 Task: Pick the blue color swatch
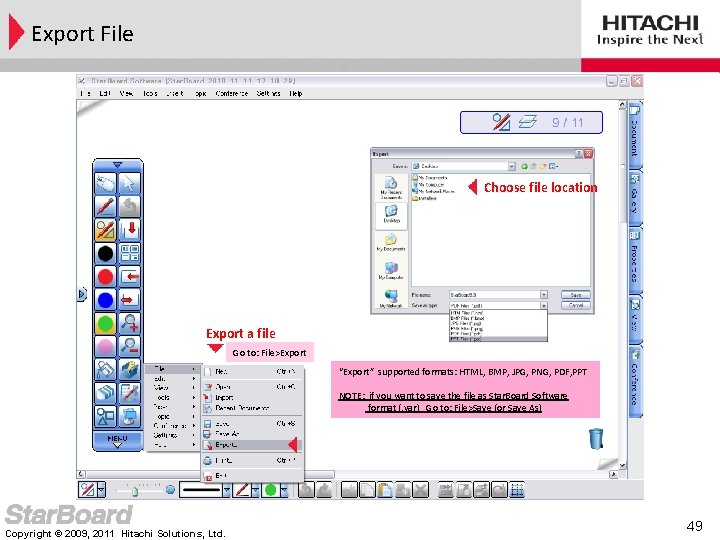click(105, 300)
